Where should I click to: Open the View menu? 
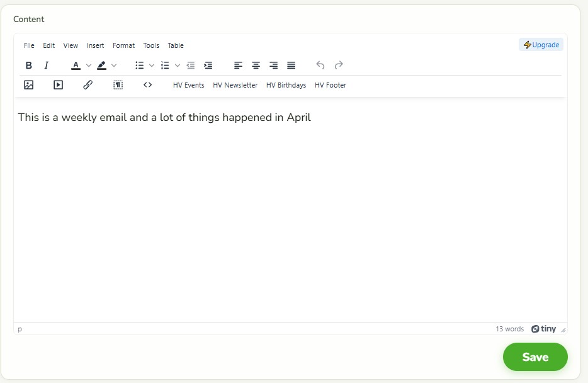(x=71, y=45)
